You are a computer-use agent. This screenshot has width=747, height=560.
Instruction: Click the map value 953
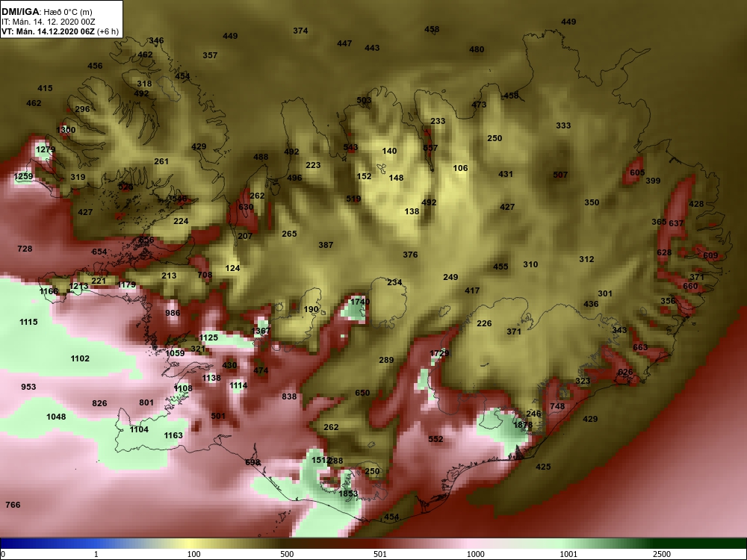pyautogui.click(x=28, y=387)
